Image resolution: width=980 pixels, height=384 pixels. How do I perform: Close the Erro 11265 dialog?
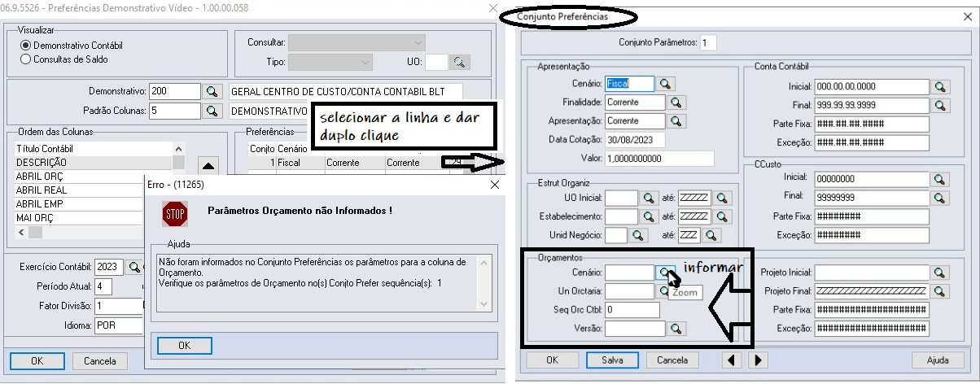pyautogui.click(x=494, y=185)
